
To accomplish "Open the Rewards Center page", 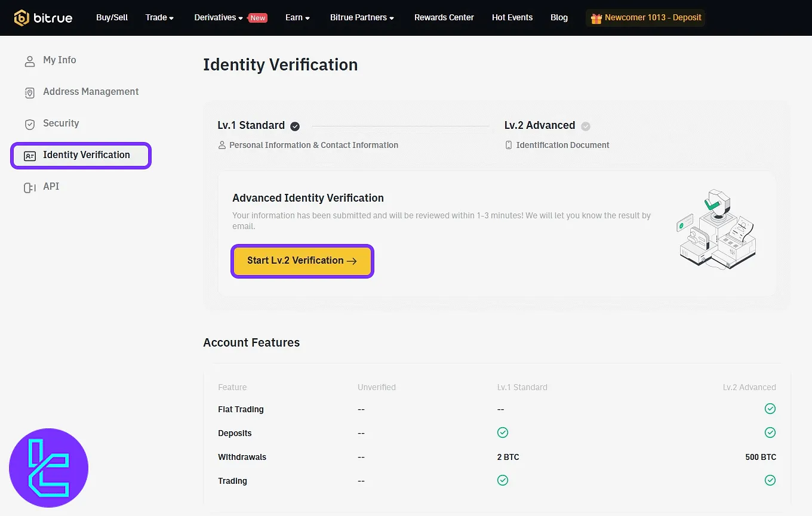I will 444,18.
